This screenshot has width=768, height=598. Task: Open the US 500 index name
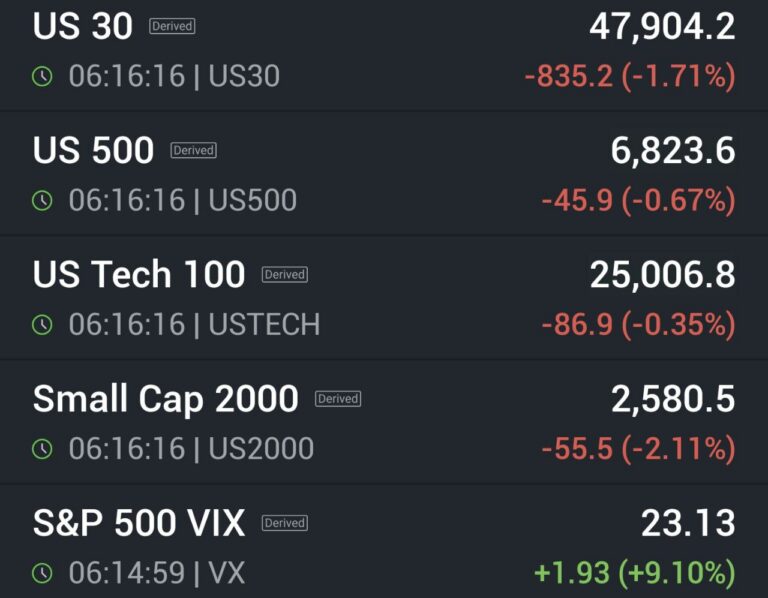tap(94, 151)
